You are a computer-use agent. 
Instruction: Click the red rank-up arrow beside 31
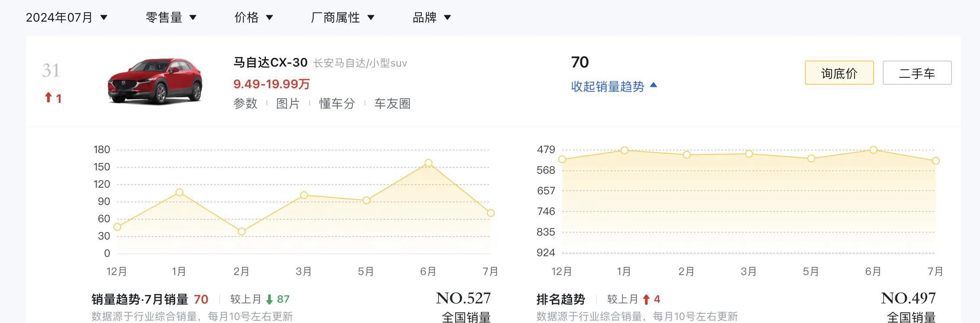pyautogui.click(x=48, y=98)
